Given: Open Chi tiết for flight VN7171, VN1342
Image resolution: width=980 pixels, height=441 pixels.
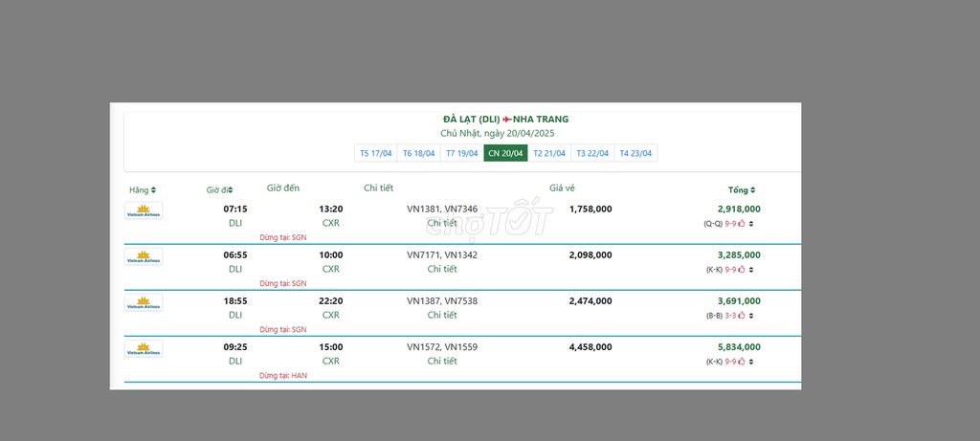Looking at the screenshot, I should (442, 269).
